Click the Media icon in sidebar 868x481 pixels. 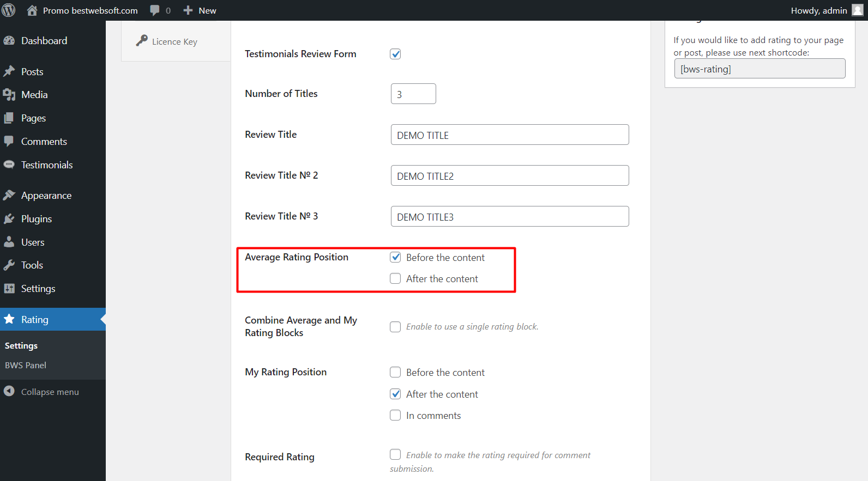tap(9, 95)
